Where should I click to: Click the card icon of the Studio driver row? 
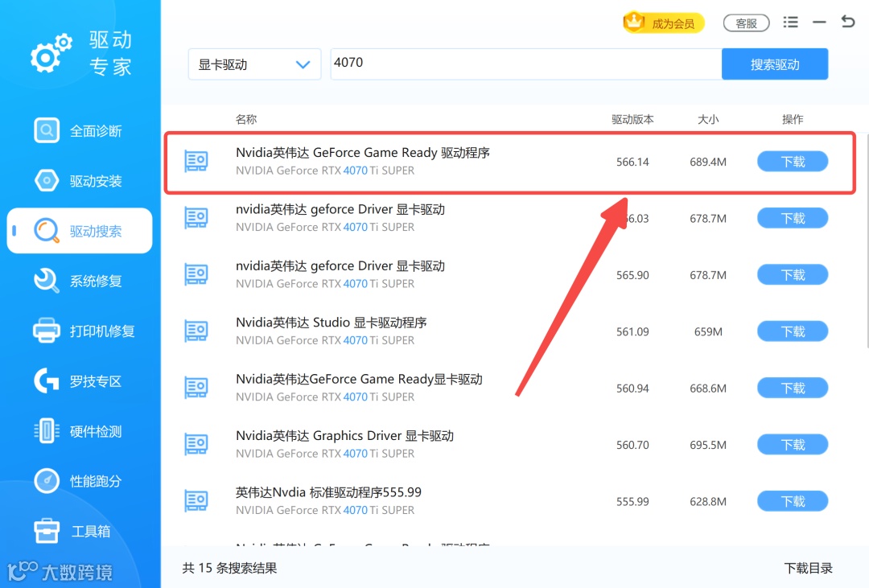(x=196, y=331)
